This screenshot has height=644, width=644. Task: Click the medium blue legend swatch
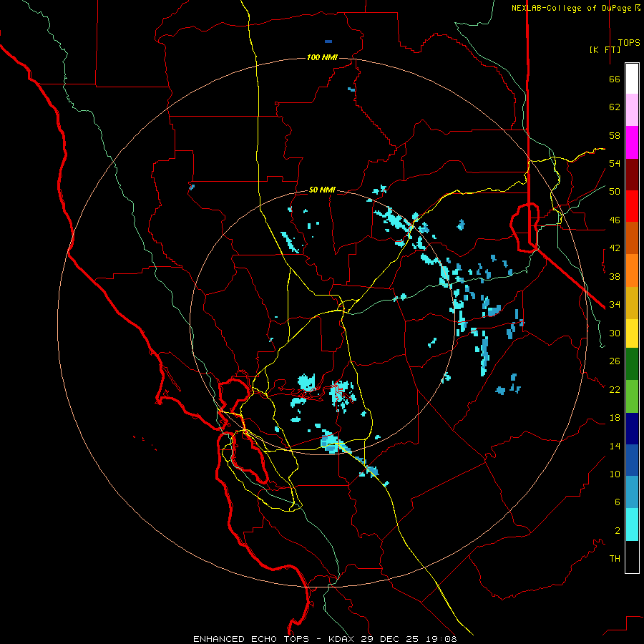pos(632,460)
